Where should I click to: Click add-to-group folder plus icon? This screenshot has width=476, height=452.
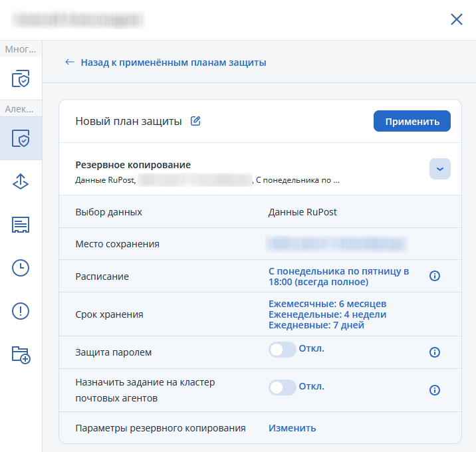pos(21,354)
